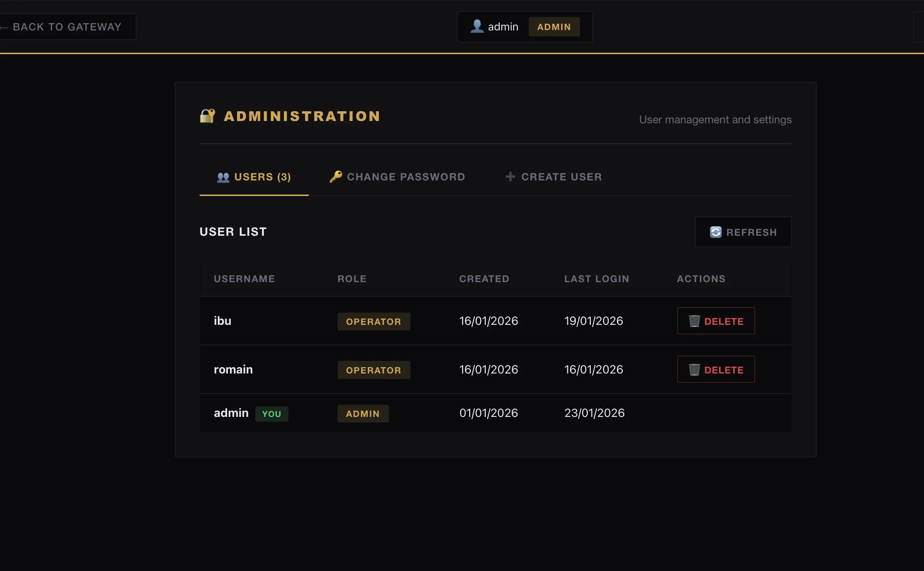
Task: Click the YOU badge next to admin
Action: [272, 414]
